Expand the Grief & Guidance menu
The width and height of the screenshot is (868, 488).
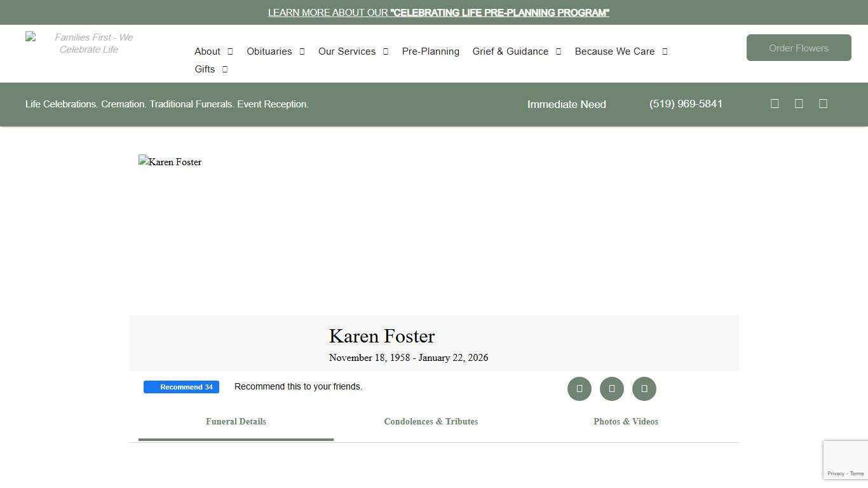coord(510,51)
